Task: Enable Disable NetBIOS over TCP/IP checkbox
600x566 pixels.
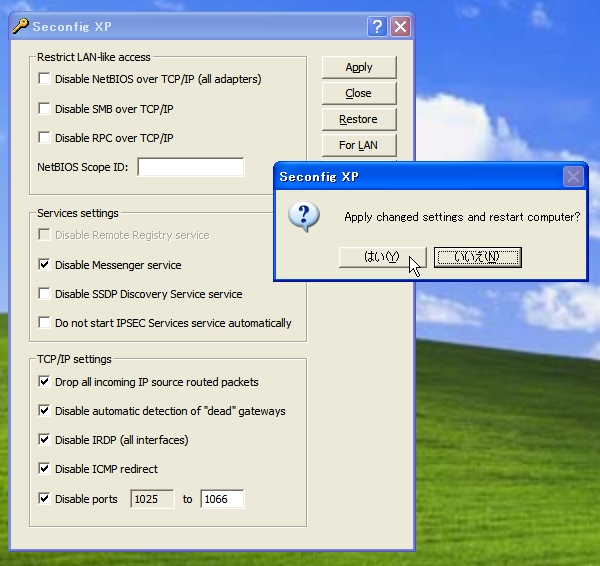Action: pyautogui.click(x=44, y=79)
